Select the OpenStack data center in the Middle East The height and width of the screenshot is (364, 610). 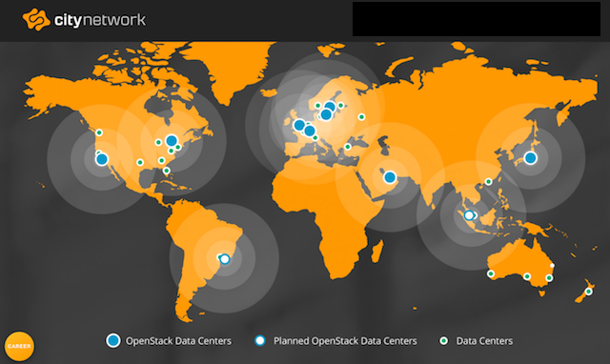tap(390, 178)
